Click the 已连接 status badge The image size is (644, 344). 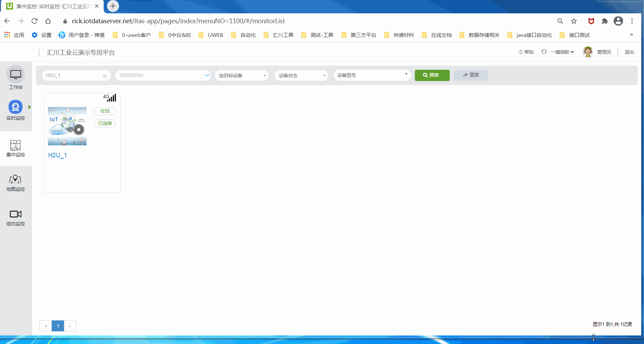click(x=105, y=123)
